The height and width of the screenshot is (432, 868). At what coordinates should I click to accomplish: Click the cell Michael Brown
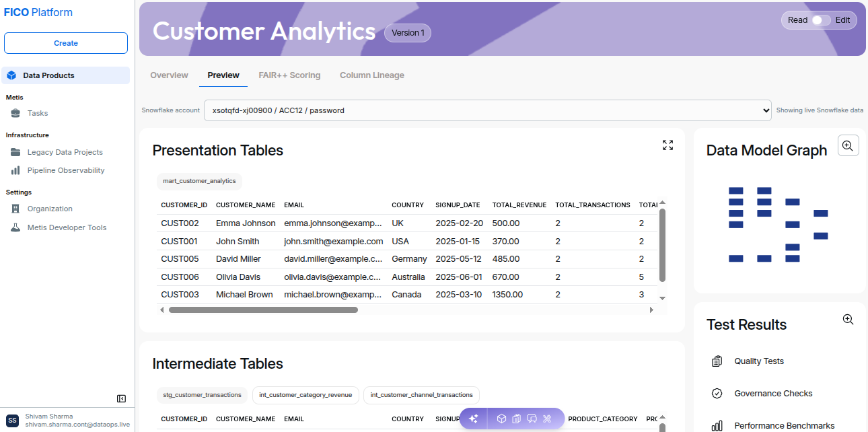tap(244, 294)
